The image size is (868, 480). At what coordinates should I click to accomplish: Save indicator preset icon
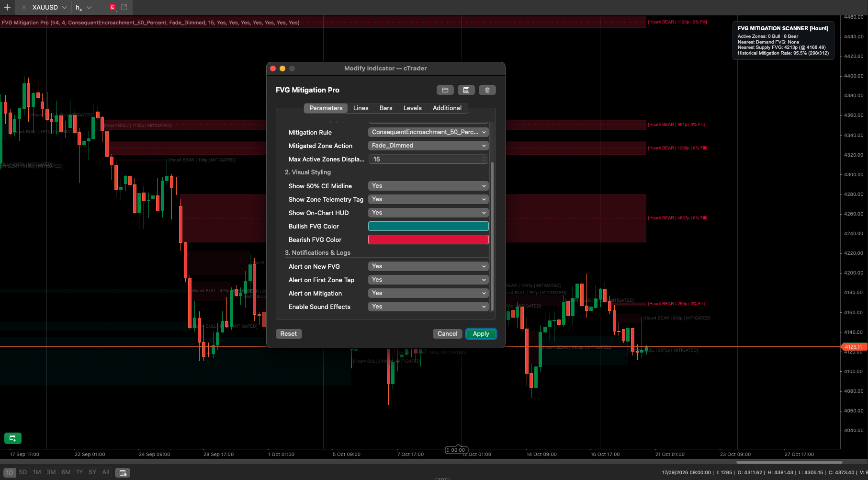[x=466, y=90]
